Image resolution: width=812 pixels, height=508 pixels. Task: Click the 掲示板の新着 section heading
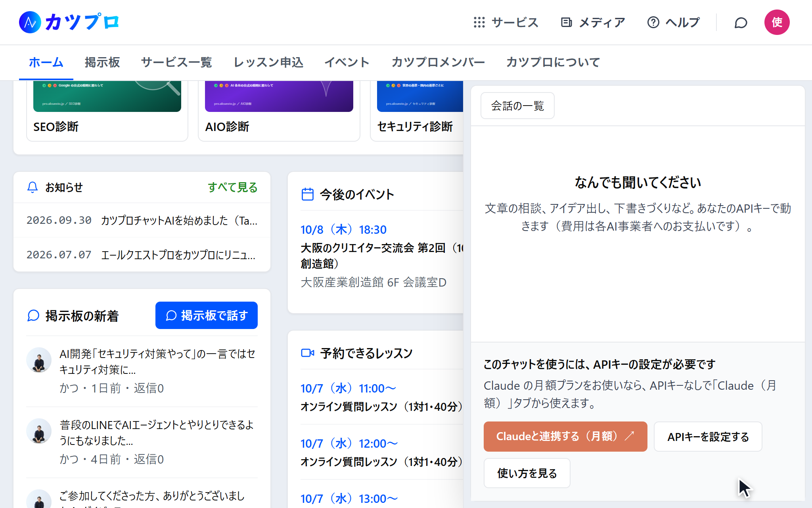point(82,316)
